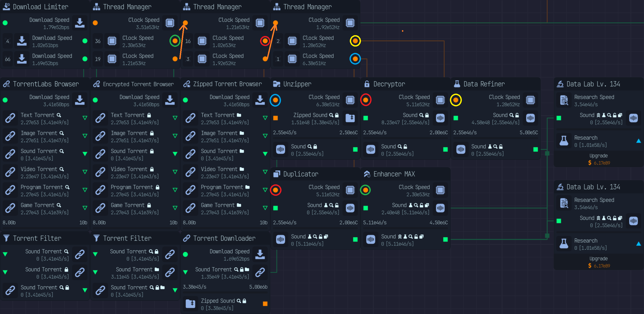Screen dimensions: 644x314
Task: Click the chip icon beside Clock Speed 2.30e53Hz
Action: 112,41
